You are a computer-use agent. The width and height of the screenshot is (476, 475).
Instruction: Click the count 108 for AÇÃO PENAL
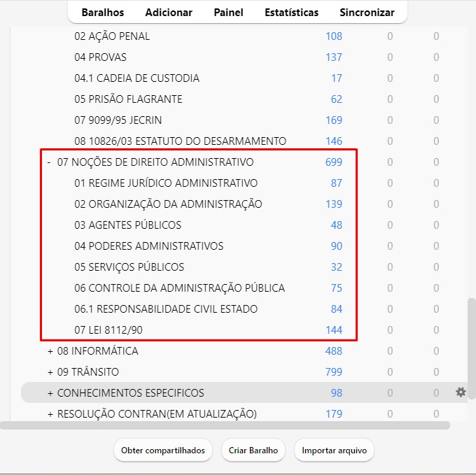(x=334, y=36)
